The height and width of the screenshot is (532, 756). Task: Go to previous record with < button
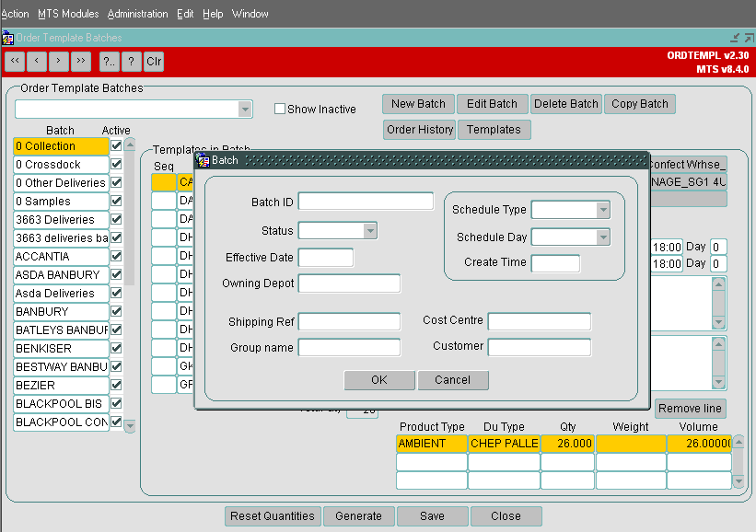[x=37, y=61]
